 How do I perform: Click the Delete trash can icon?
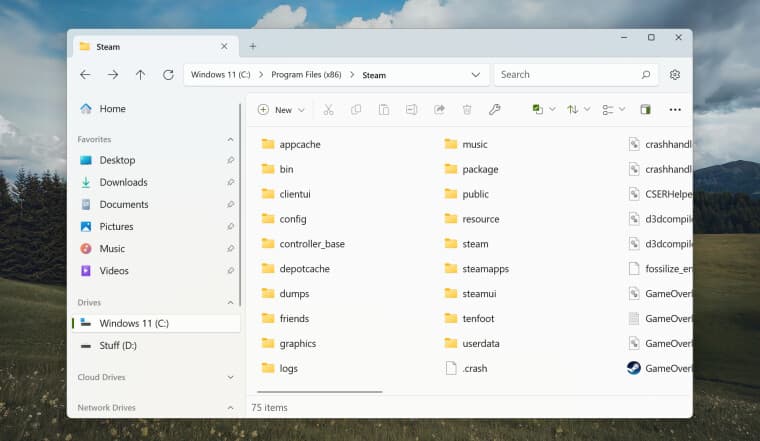point(467,110)
